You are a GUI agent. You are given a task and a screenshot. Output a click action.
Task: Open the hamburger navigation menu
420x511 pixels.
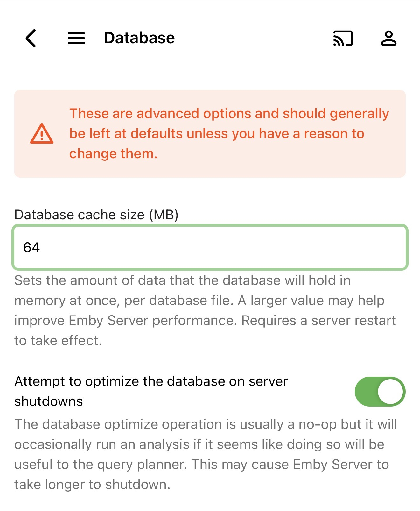point(76,38)
